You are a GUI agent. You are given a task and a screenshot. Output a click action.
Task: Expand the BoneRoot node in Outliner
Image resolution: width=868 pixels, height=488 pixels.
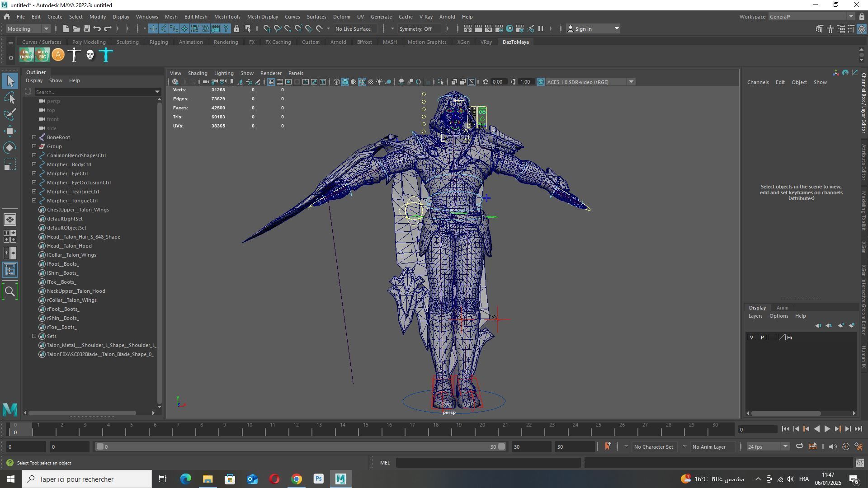tap(34, 137)
